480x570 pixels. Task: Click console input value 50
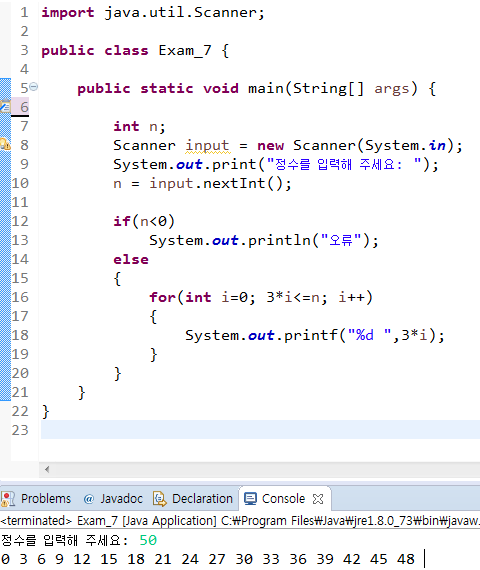tap(148, 540)
